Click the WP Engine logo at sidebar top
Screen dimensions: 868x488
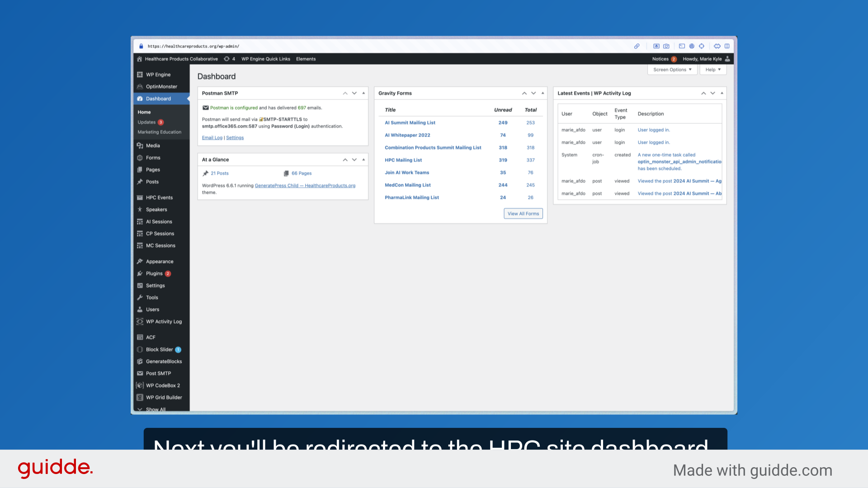pyautogui.click(x=140, y=74)
